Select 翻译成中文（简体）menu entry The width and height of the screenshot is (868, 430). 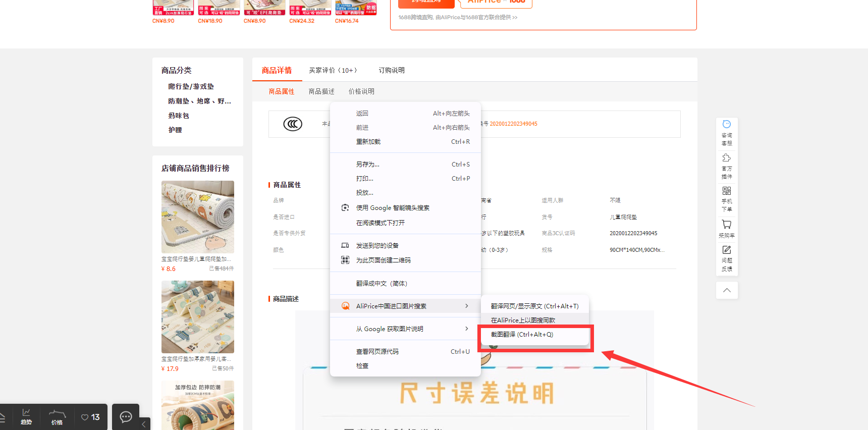point(405,284)
